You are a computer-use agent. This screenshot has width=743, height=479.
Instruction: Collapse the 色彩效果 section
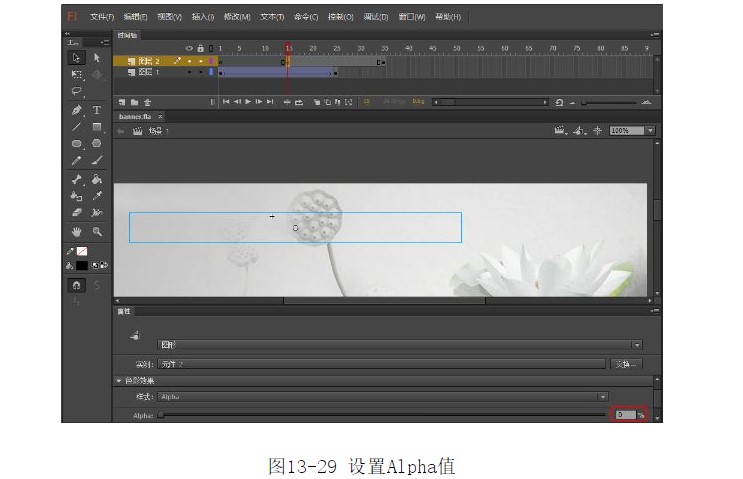click(120, 381)
